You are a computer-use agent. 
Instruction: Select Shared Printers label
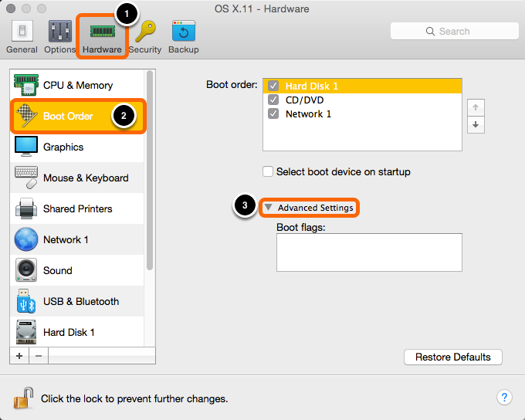click(78, 208)
